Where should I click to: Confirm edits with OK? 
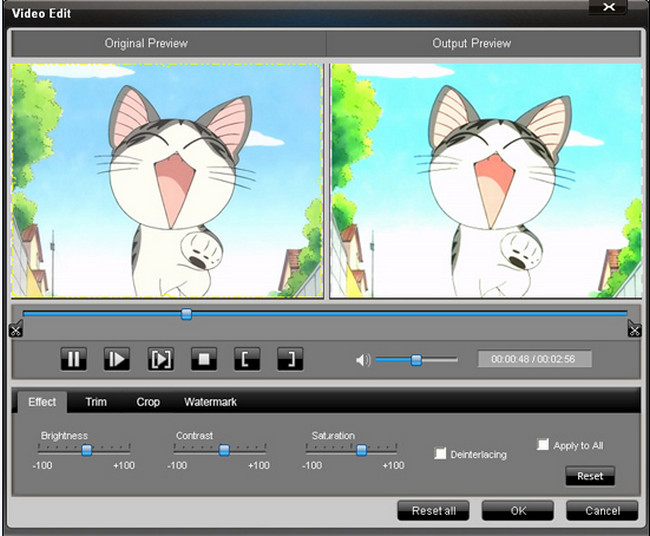pyautogui.click(x=518, y=511)
